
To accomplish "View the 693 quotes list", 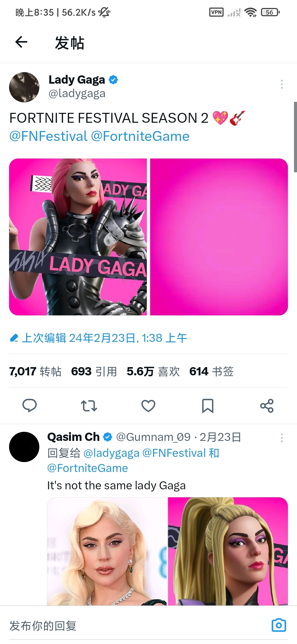I will pos(94,371).
